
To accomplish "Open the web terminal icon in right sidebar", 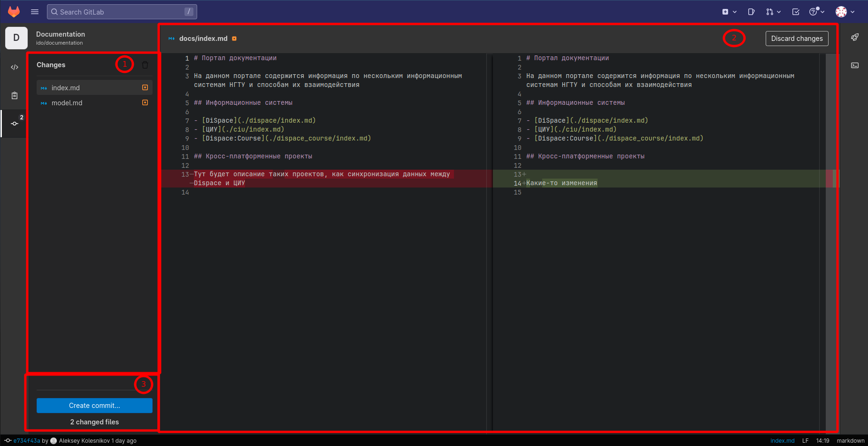I will 855,65.
